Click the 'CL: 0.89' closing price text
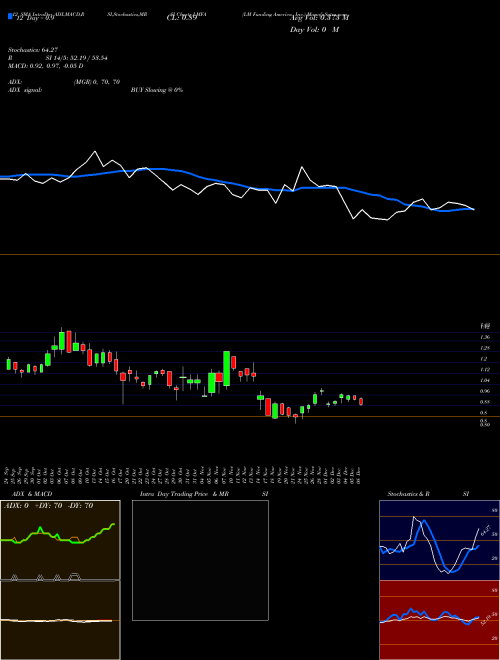 coord(182,18)
